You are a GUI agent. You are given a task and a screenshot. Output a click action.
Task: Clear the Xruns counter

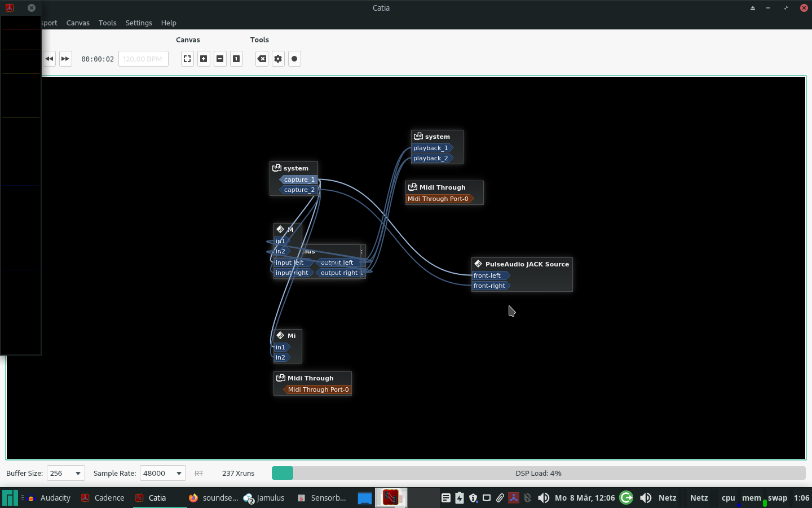click(262, 59)
